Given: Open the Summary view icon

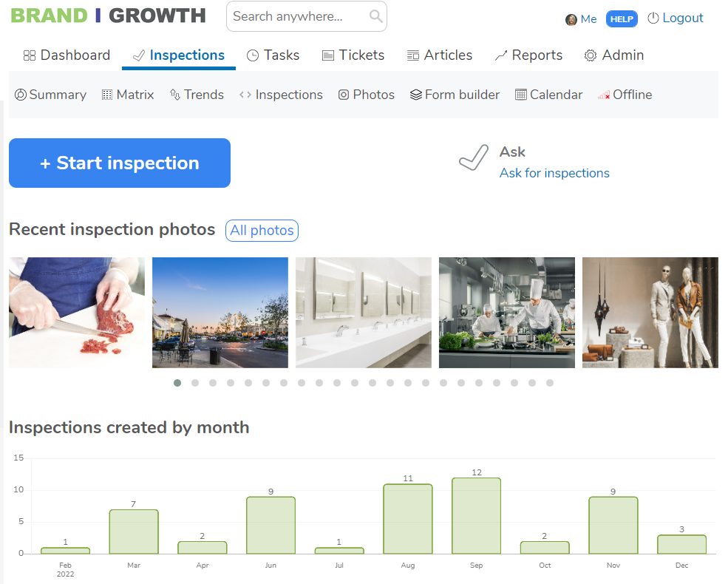Looking at the screenshot, I should click(20, 95).
